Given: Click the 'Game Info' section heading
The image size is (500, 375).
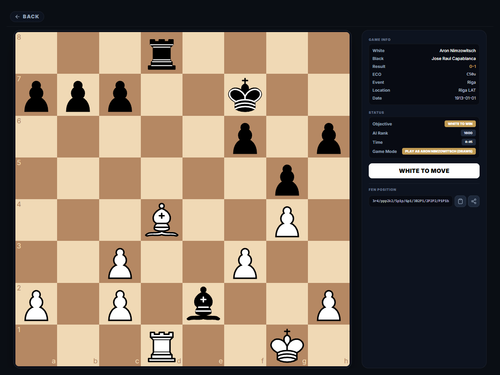Looking at the screenshot, I should tap(380, 40).
